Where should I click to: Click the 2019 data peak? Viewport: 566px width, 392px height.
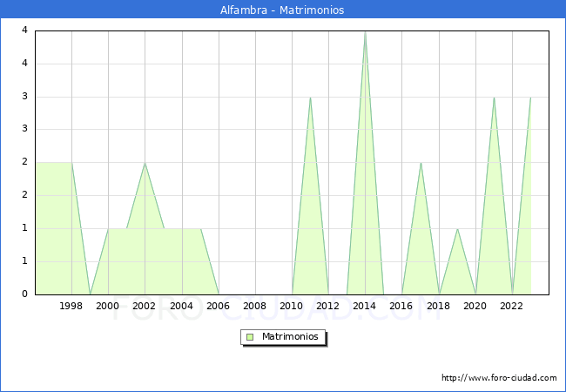[x=457, y=229]
